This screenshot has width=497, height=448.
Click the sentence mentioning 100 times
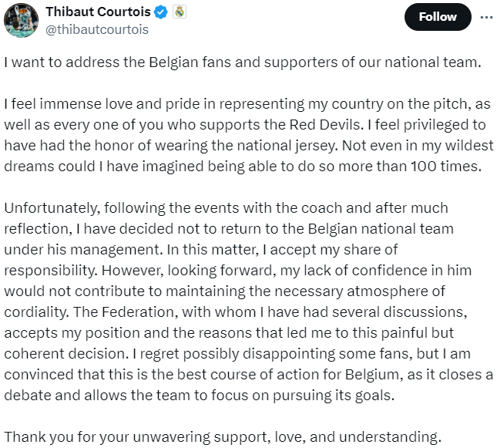coord(243,167)
